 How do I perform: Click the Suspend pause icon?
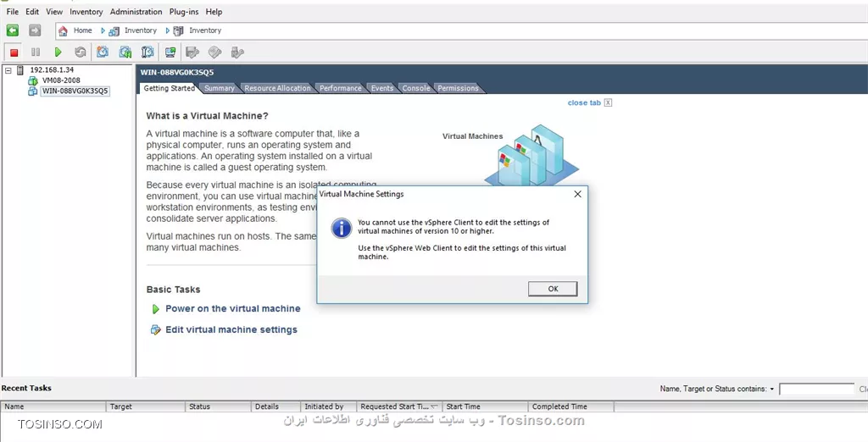(x=36, y=52)
